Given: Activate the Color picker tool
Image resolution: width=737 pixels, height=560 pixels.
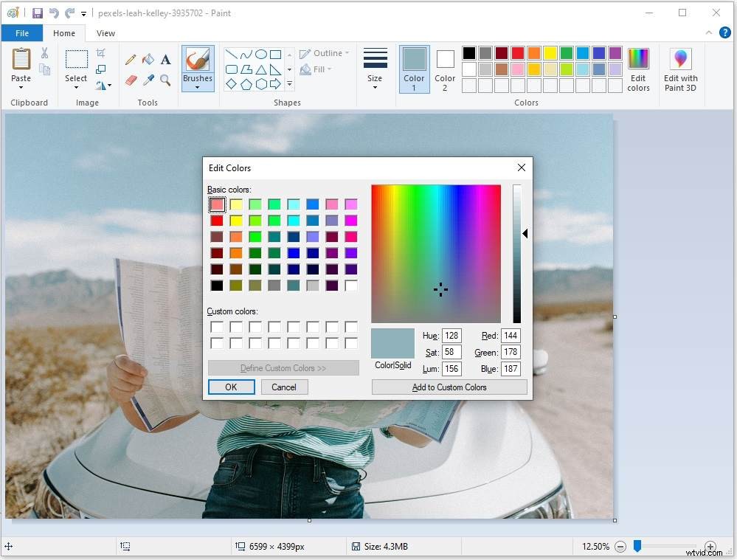Looking at the screenshot, I should [148, 81].
